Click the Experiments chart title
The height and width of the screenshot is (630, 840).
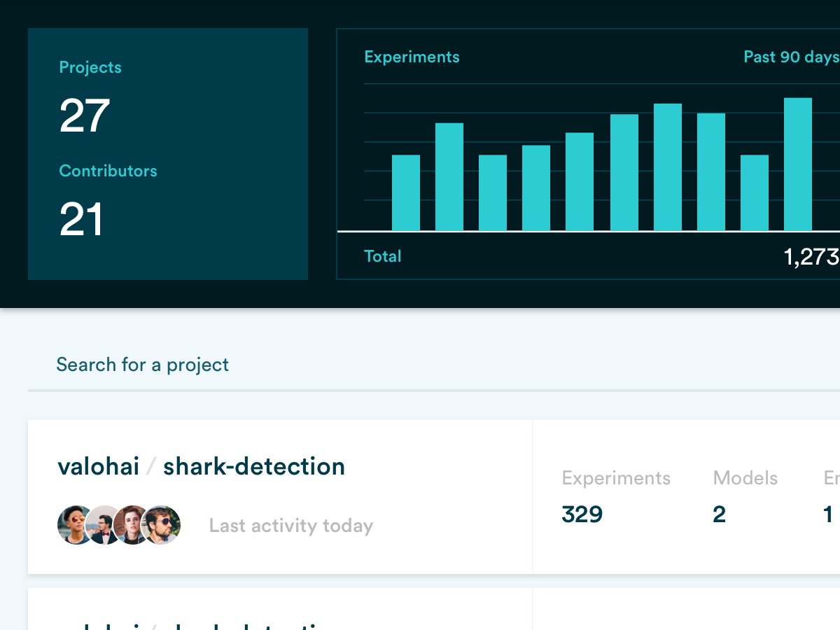pyautogui.click(x=412, y=57)
